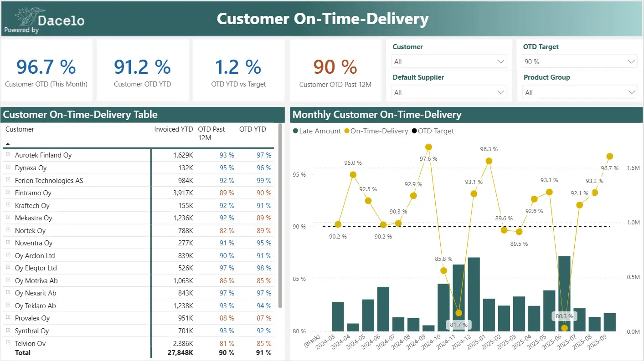Click the Late Amount legend marker
The width and height of the screenshot is (644, 361).
point(296,131)
